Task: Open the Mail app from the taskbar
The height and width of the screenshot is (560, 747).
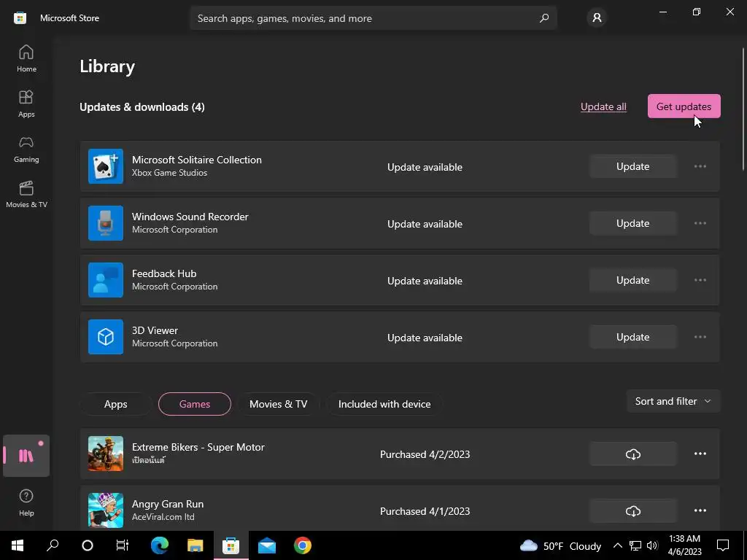Action: pyautogui.click(x=267, y=545)
